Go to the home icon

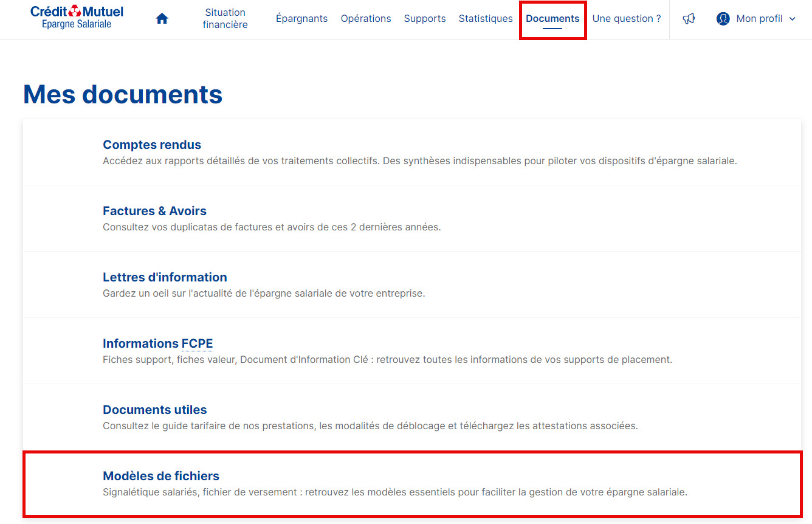[162, 19]
